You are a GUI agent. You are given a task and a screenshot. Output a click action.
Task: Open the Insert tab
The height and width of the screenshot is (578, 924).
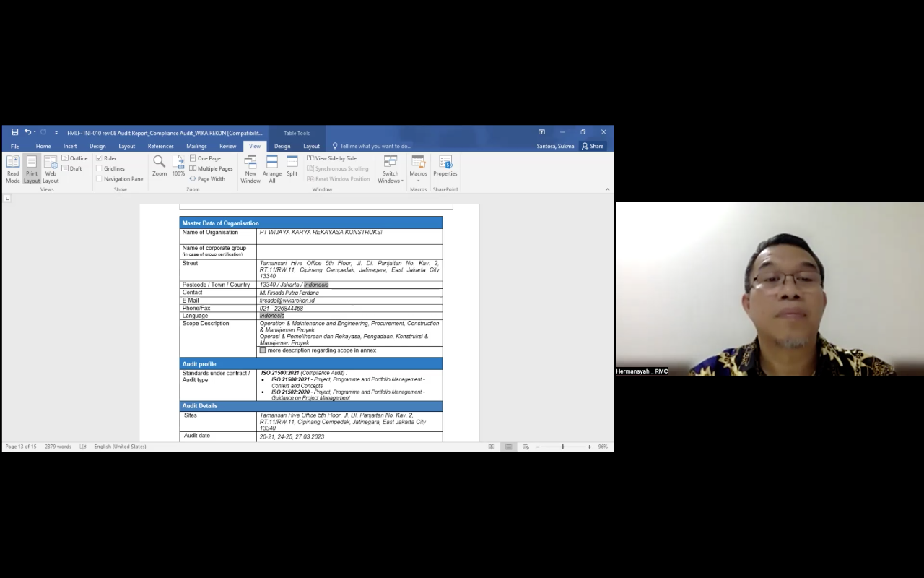70,146
